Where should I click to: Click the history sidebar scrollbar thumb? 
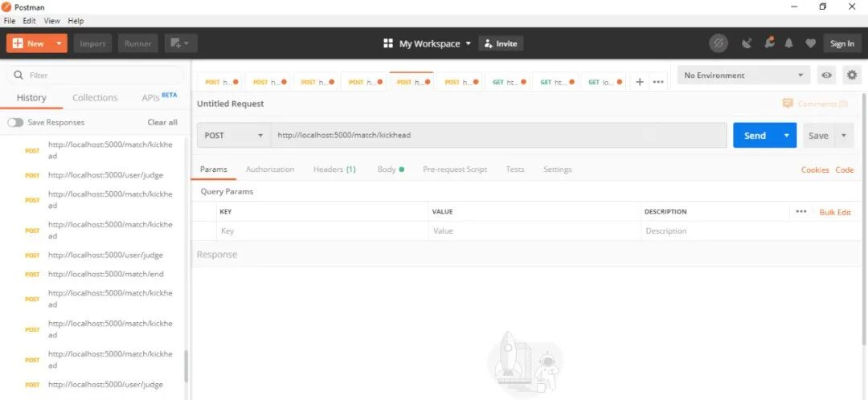[x=186, y=366]
